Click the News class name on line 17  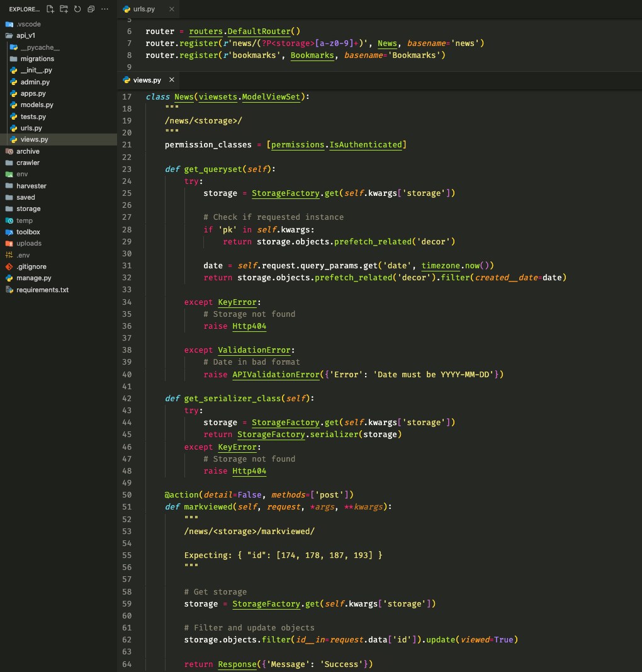pyautogui.click(x=184, y=97)
